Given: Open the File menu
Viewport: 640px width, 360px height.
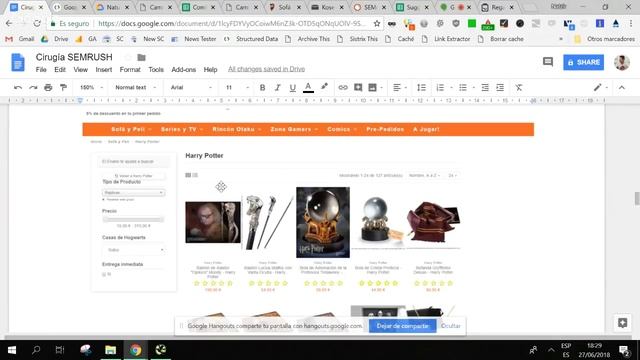Looking at the screenshot, I should point(41,69).
